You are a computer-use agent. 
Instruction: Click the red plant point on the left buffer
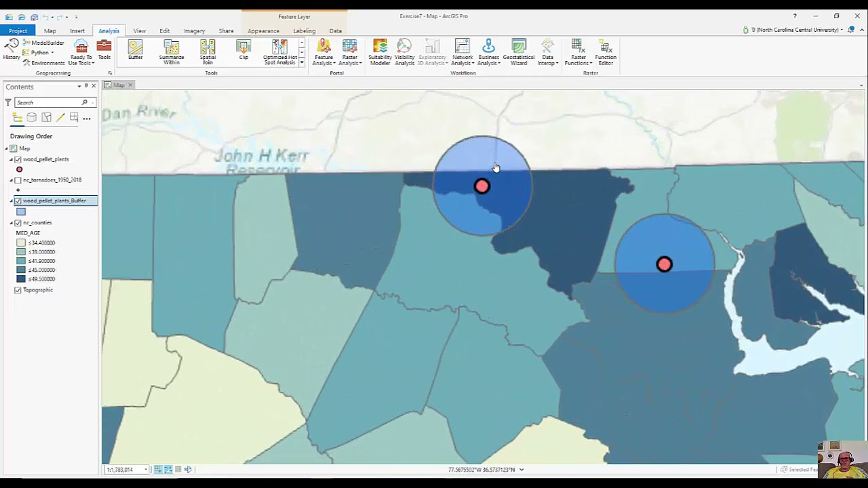pyautogui.click(x=481, y=186)
